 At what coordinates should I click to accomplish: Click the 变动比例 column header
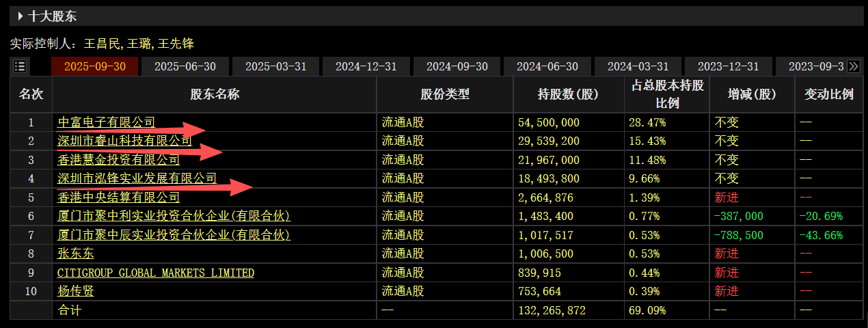point(828,95)
